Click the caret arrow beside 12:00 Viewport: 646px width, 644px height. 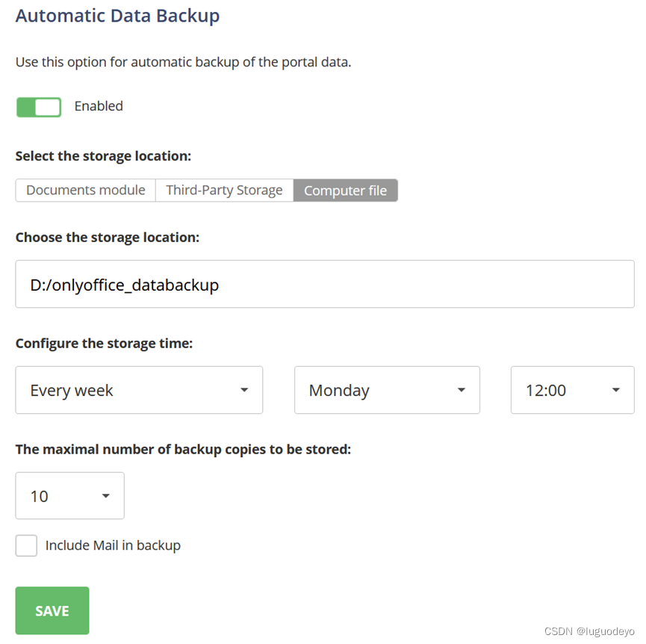point(616,390)
